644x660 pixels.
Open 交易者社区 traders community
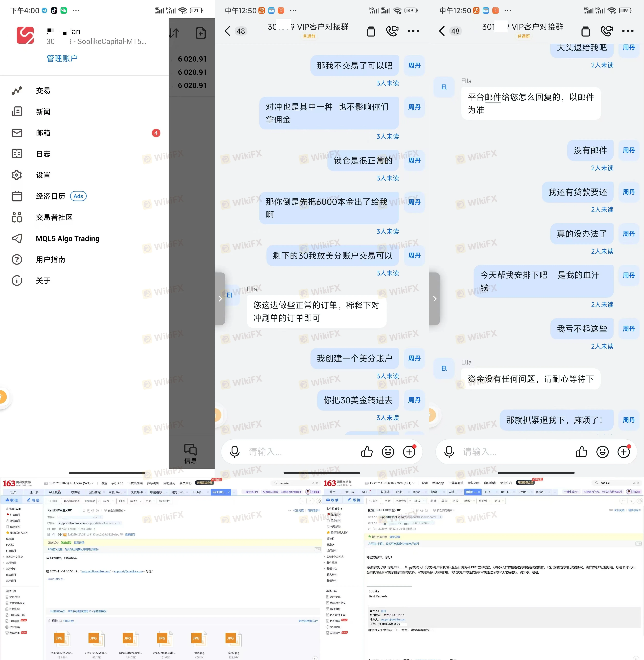[54, 217]
